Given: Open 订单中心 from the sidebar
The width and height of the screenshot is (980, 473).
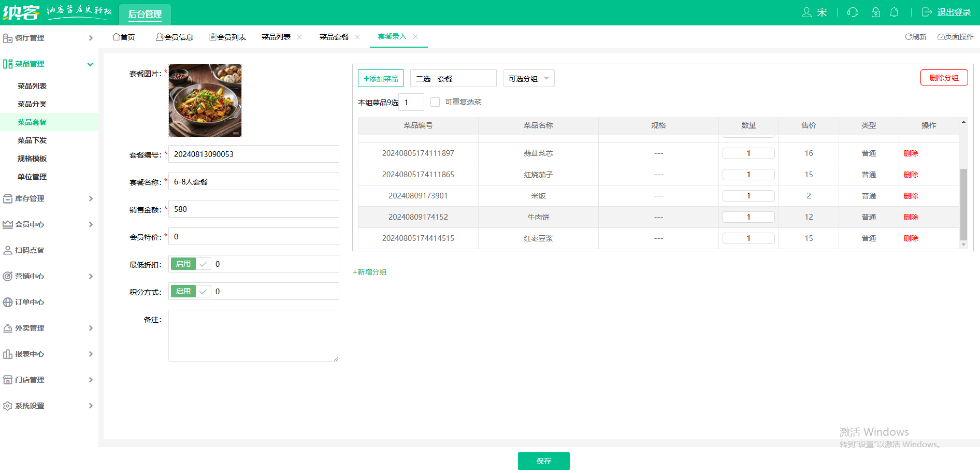Looking at the screenshot, I should pos(30,302).
